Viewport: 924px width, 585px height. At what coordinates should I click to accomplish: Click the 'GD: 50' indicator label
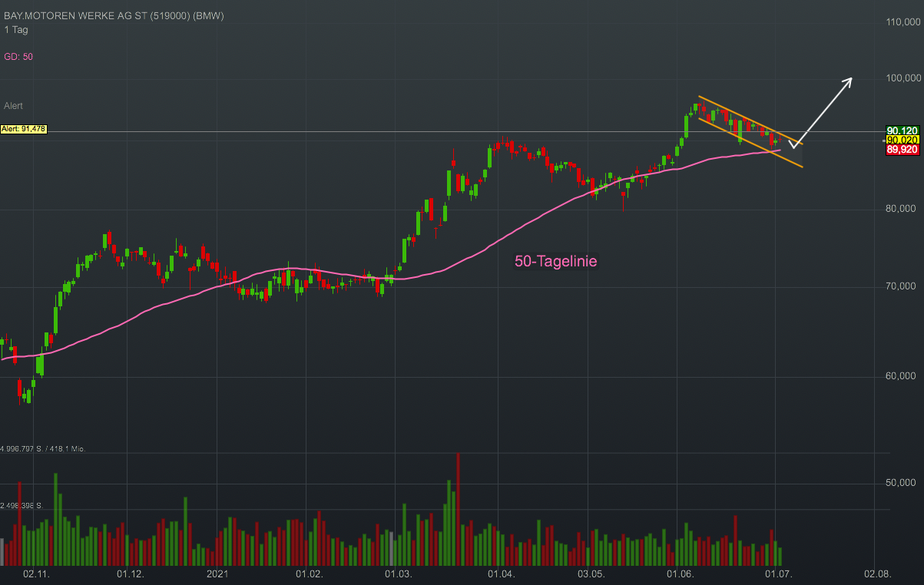[18, 57]
